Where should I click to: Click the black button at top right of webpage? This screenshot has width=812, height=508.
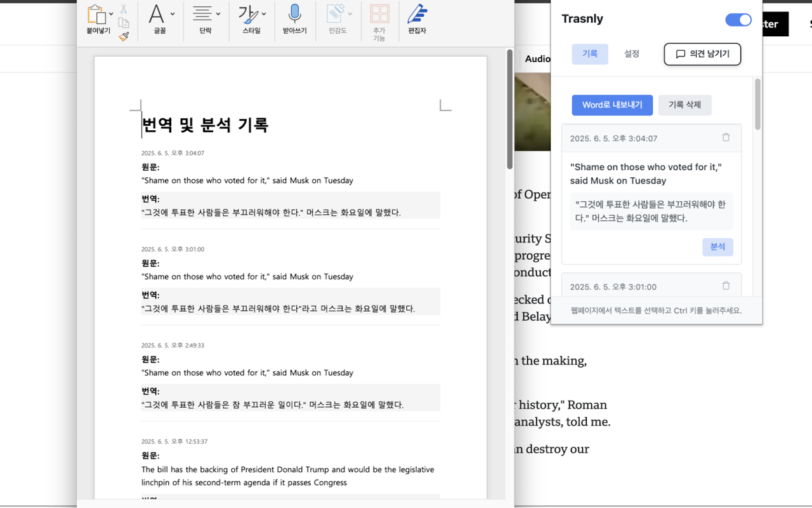[x=775, y=24]
